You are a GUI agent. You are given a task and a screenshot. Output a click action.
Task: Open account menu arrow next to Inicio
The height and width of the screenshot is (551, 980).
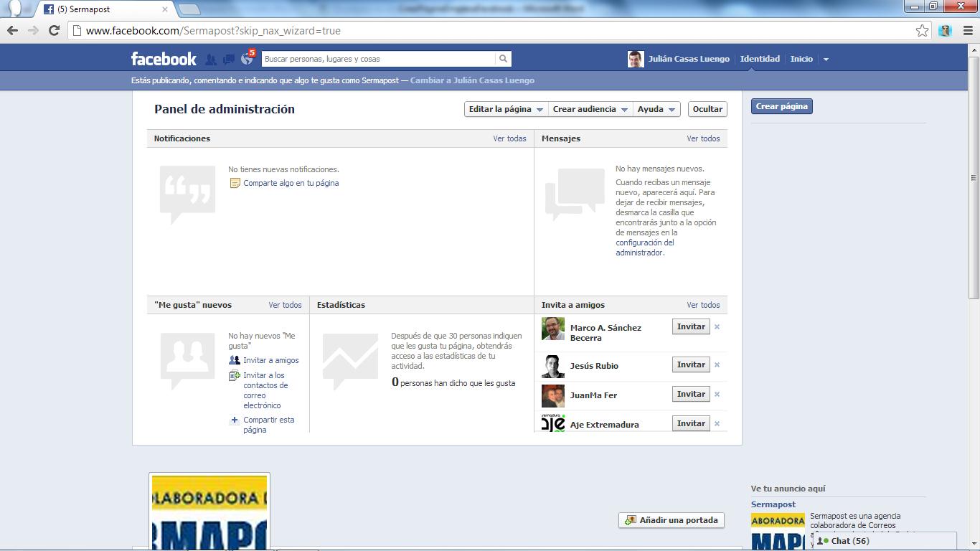click(x=826, y=60)
